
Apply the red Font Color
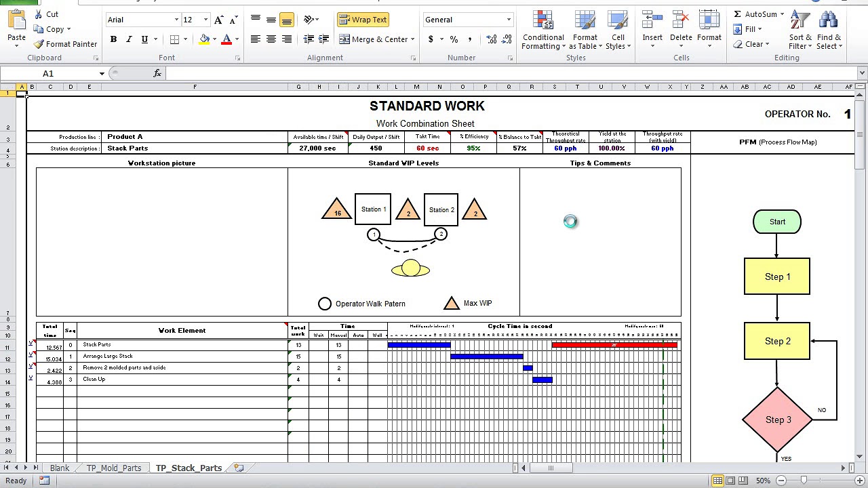point(226,39)
